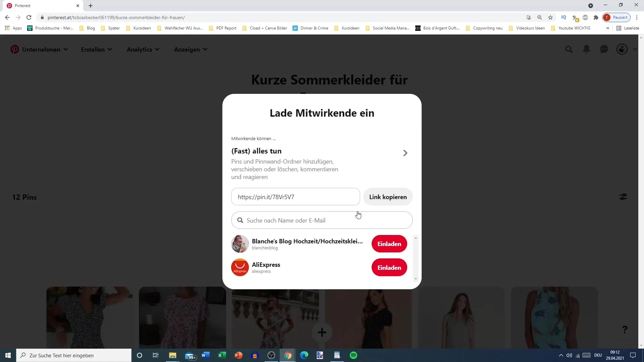Click the Pausiert profile button
The width and height of the screenshot is (644, 362).
(616, 17)
